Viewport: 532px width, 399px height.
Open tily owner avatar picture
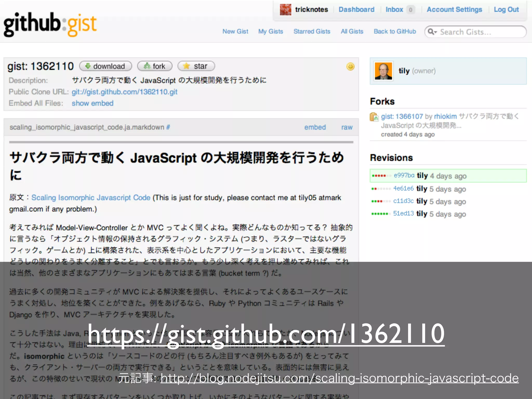[383, 71]
